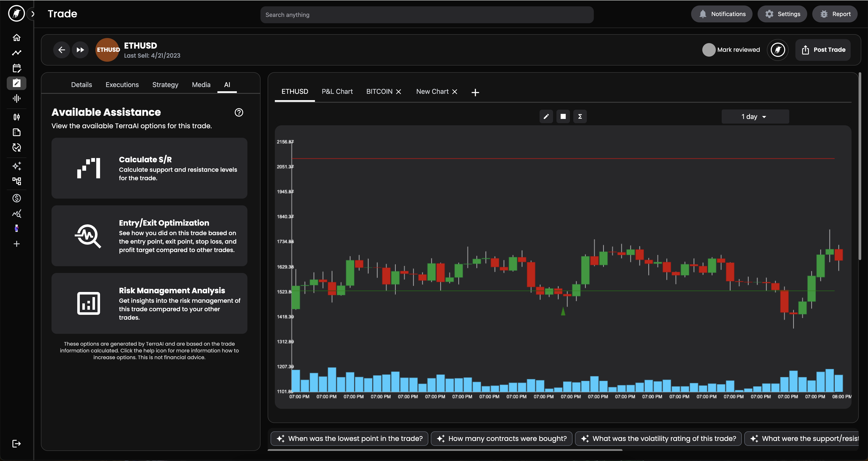Screen dimensions: 868x461
Task: Click the Search anything field
Action: (x=427, y=15)
